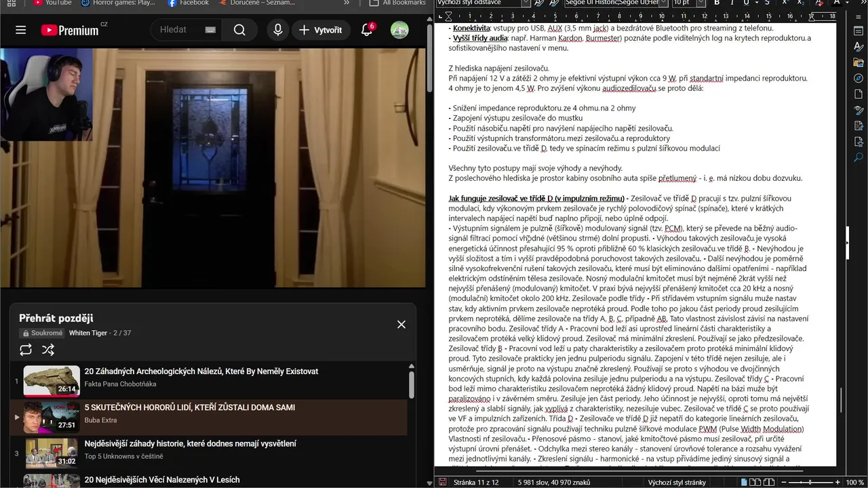Click the New Style from Selection icon
This screenshot has width=868, height=488.
(x=554, y=3)
